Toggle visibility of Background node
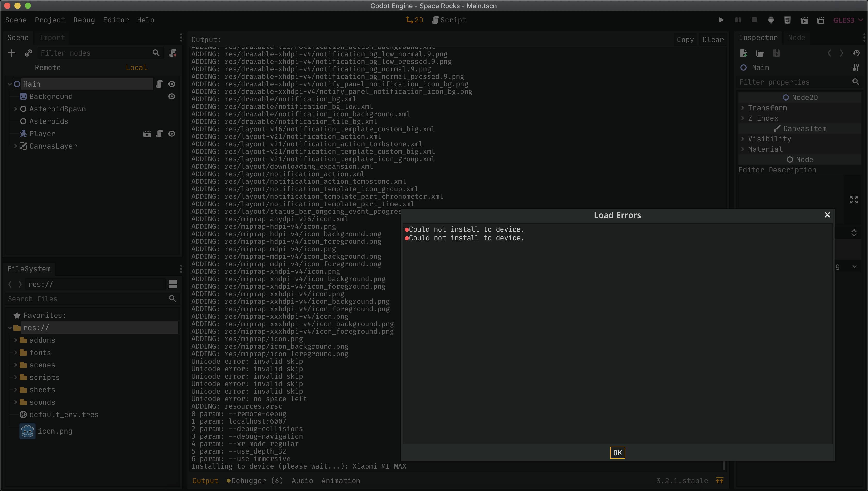The height and width of the screenshot is (491, 868). (172, 96)
